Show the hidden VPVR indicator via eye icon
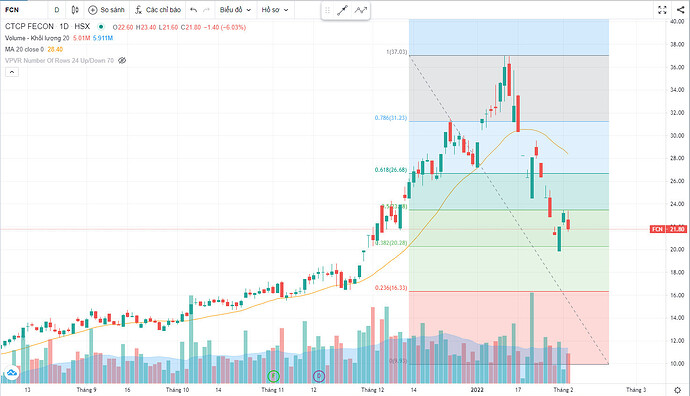The height and width of the screenshot is (396, 690). (x=122, y=60)
